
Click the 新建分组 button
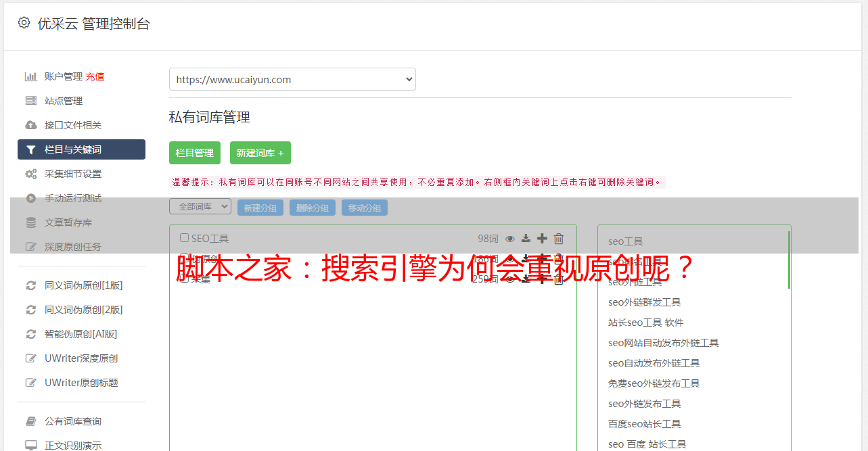(260, 208)
